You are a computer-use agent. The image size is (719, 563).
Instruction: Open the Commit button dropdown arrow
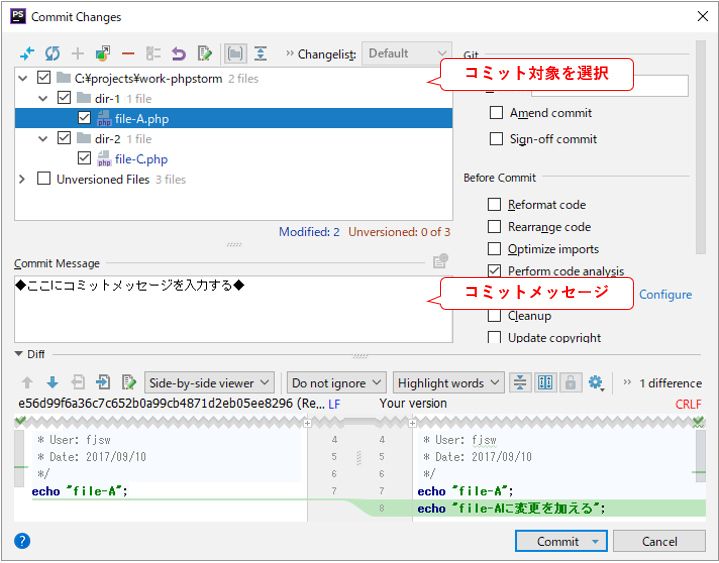click(x=595, y=541)
